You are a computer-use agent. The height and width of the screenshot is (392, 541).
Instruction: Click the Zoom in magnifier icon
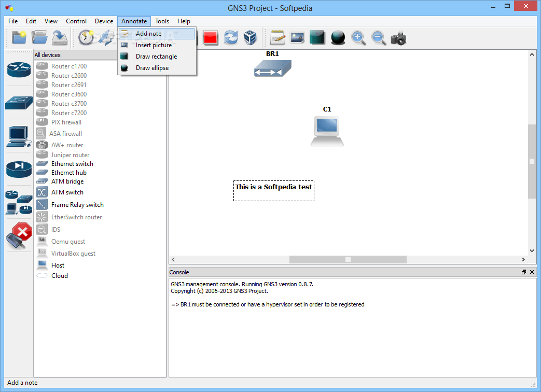pyautogui.click(x=358, y=38)
